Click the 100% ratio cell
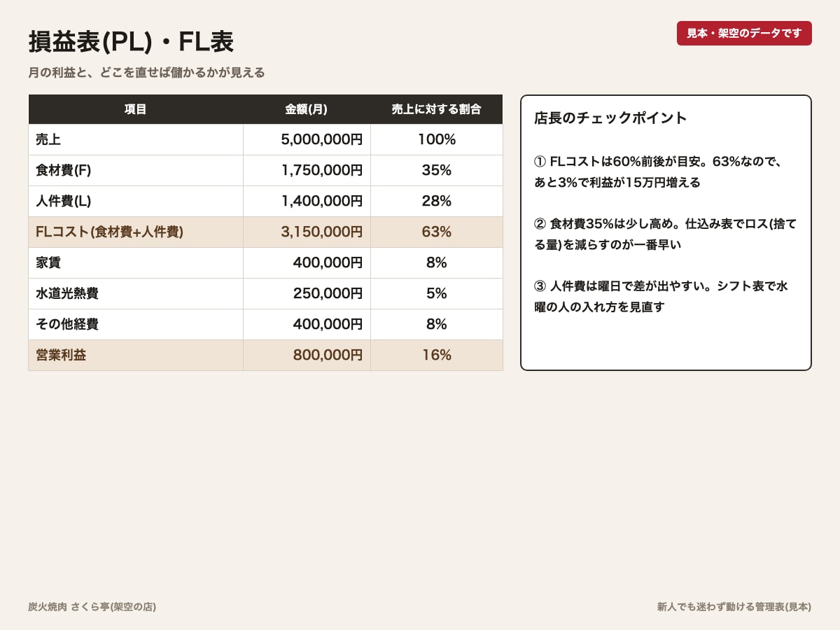 coord(436,139)
